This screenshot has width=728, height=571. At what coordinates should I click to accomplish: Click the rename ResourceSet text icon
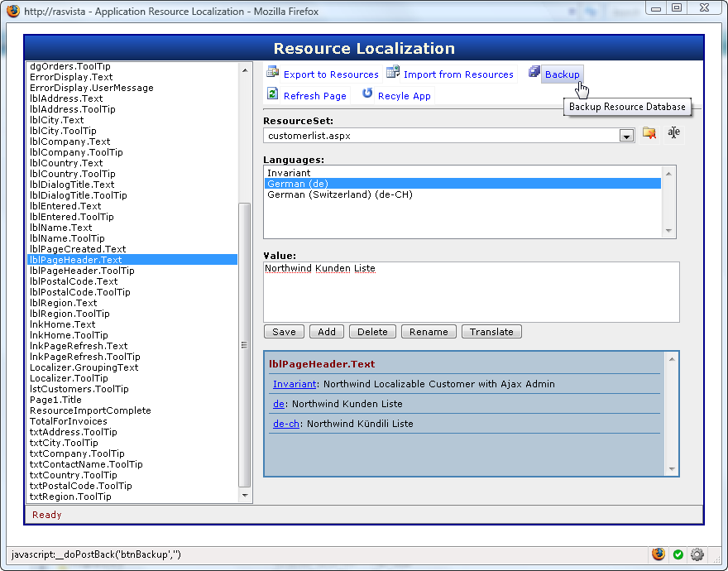point(673,133)
